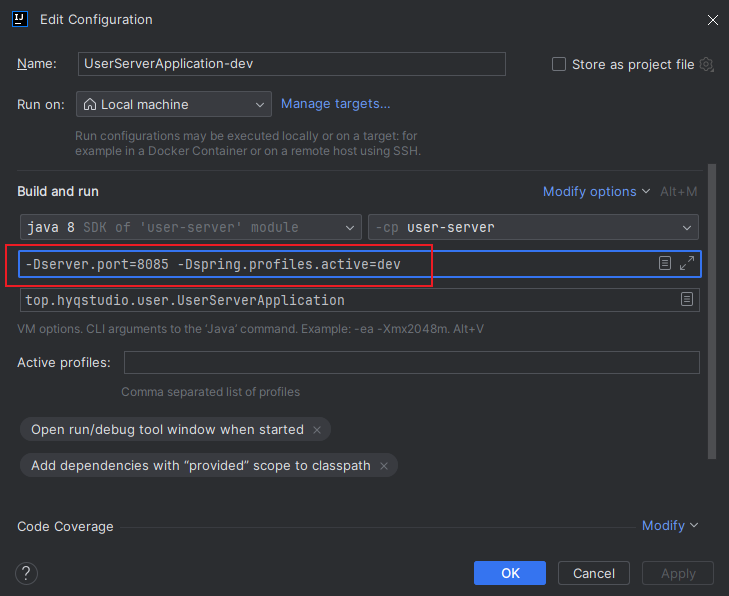Close the Edit Configuration dialog
Screen dimensions: 729x596
712,20
